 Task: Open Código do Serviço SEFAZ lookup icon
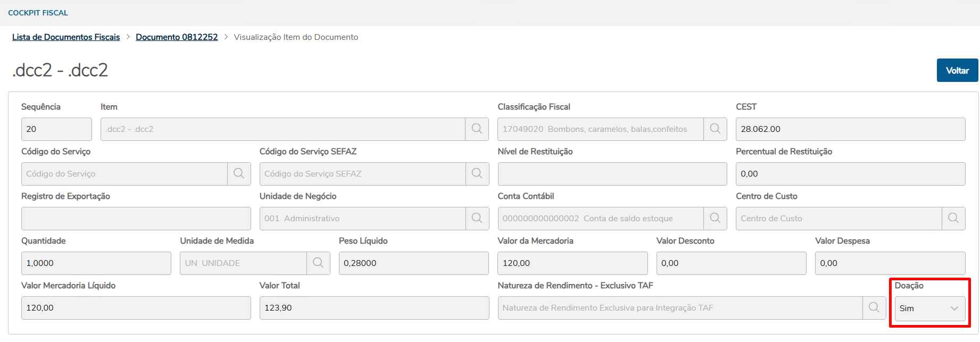(x=477, y=174)
